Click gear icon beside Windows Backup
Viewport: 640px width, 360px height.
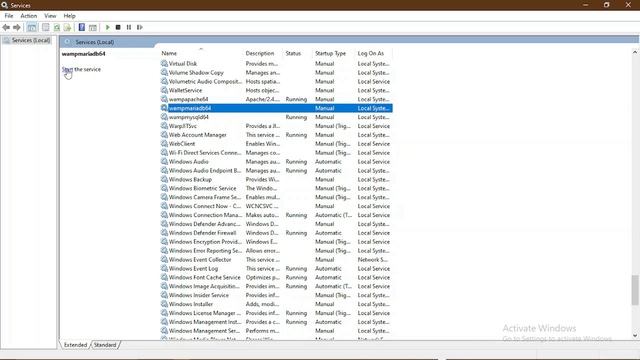click(x=164, y=179)
